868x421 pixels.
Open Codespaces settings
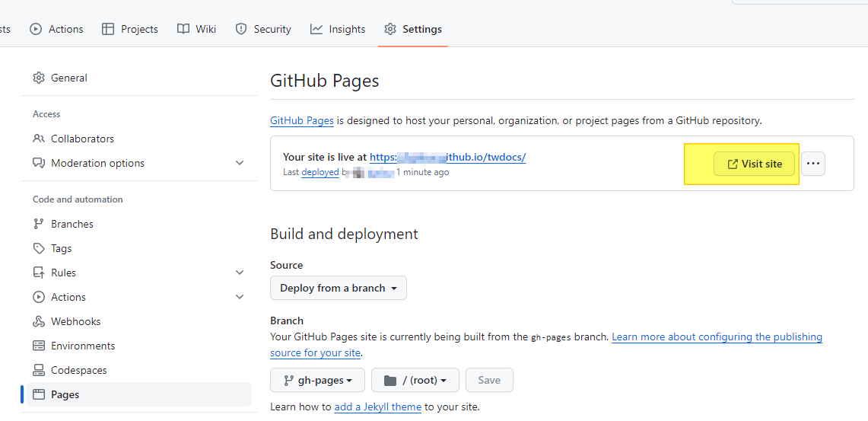point(139,370)
